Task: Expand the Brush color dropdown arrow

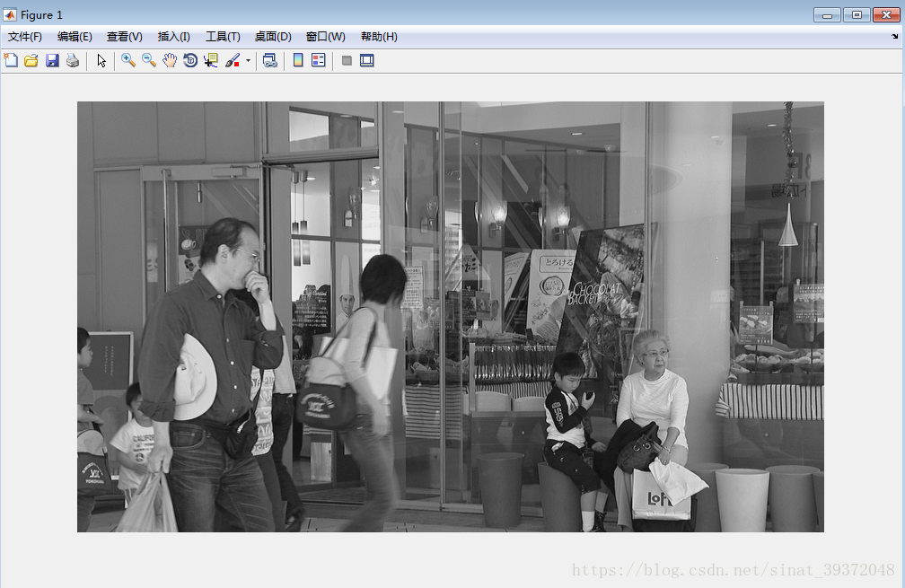Action: pos(248,60)
